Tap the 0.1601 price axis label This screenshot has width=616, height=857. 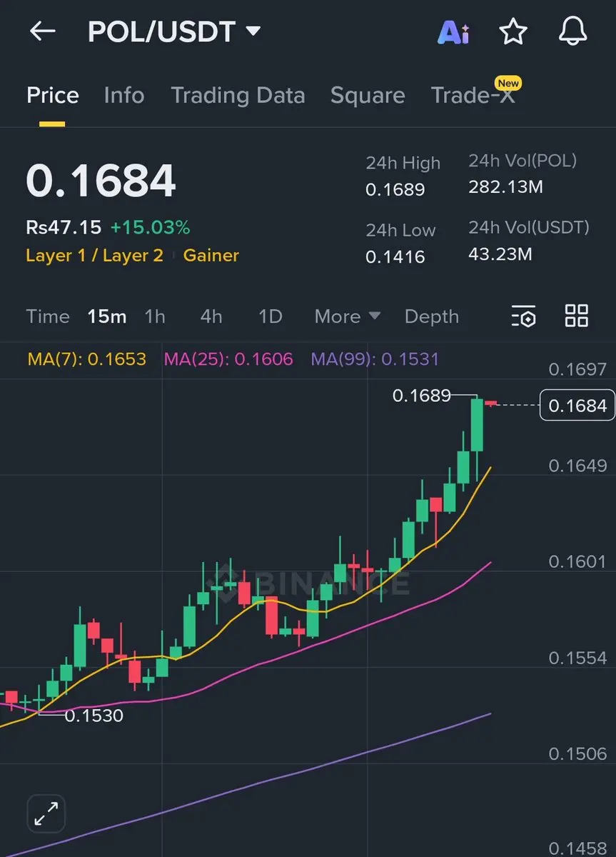(x=577, y=562)
